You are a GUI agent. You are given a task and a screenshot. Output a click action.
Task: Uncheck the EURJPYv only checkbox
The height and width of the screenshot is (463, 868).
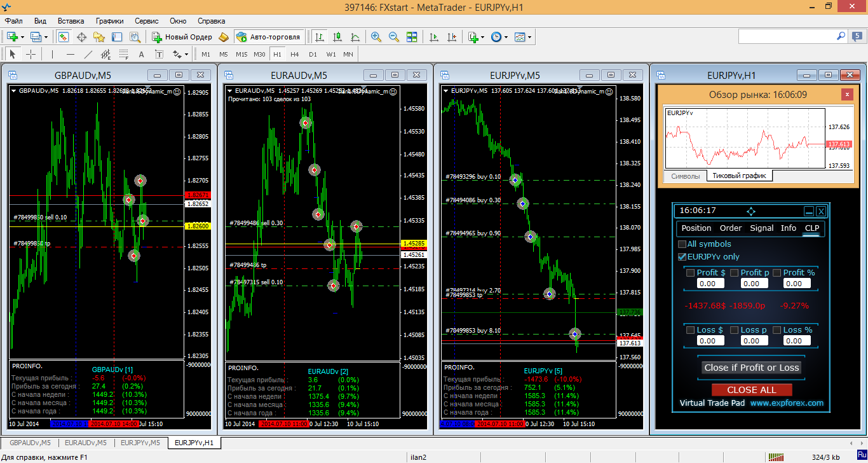(682, 257)
